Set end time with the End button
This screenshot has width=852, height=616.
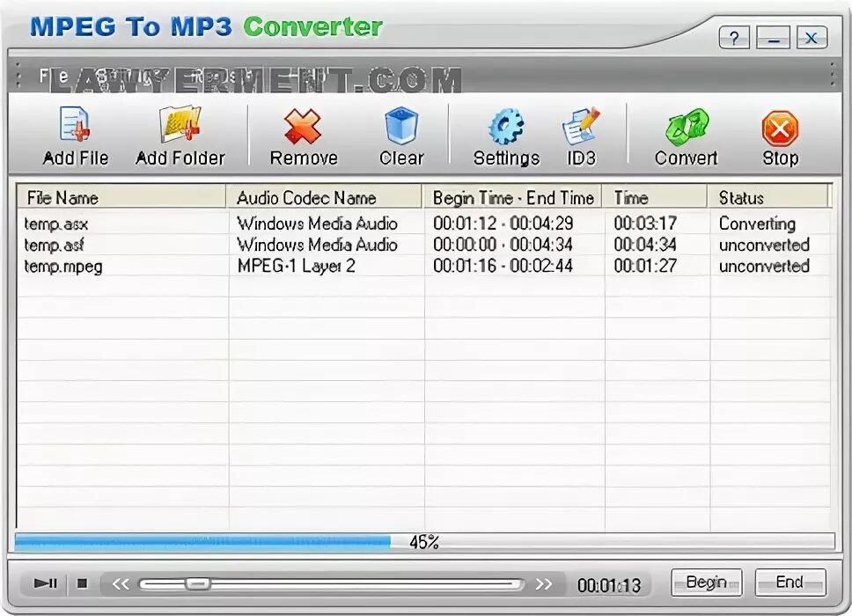coord(790,583)
